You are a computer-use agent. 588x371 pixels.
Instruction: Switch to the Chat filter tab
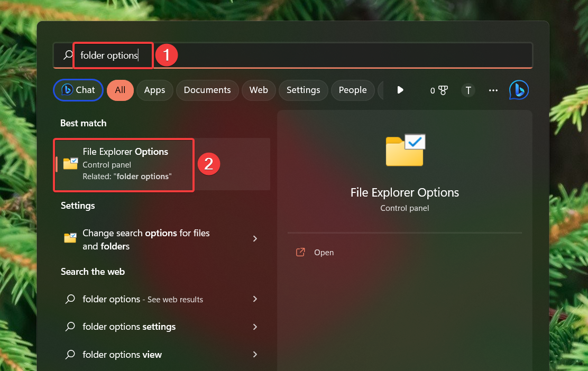[x=78, y=90]
